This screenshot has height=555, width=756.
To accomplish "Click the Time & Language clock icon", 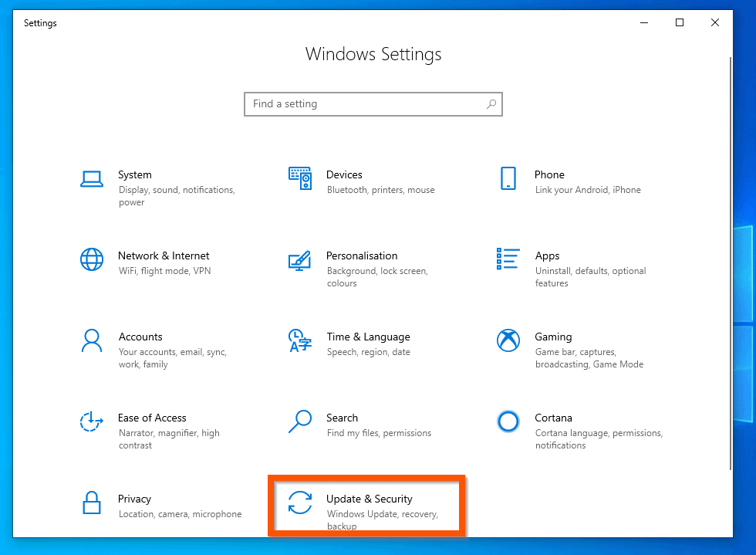I will click(x=299, y=340).
